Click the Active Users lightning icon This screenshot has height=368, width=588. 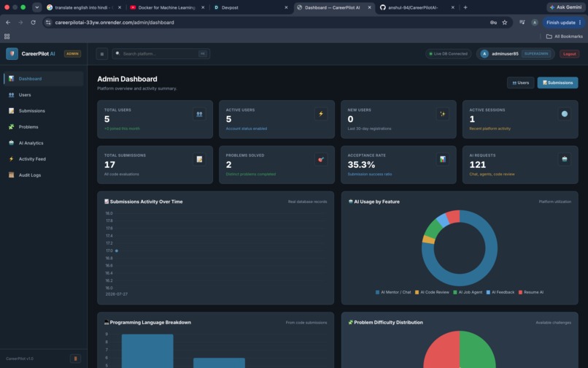pyautogui.click(x=321, y=114)
